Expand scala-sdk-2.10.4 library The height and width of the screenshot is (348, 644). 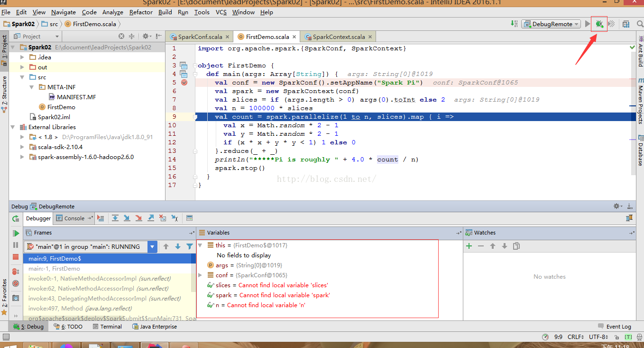tap(22, 147)
